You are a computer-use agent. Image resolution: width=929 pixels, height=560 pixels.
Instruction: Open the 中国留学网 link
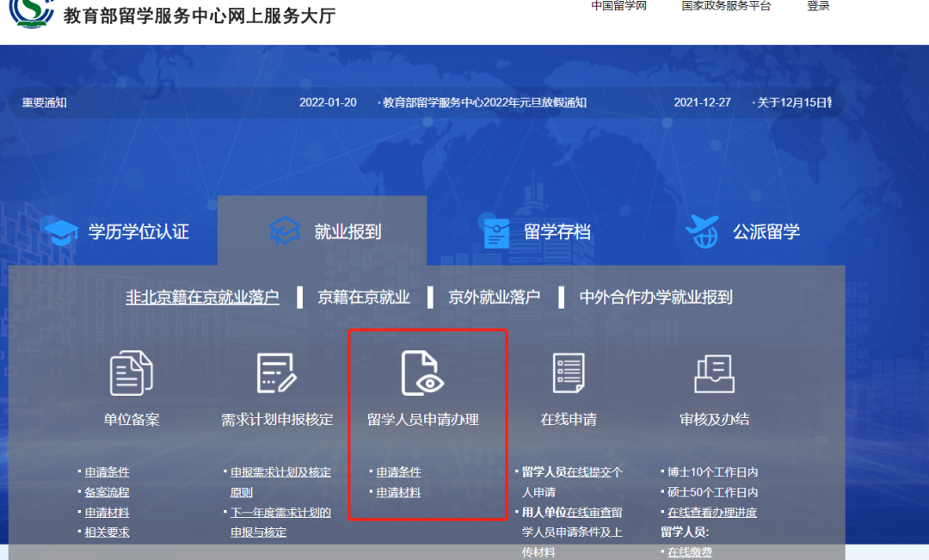(619, 6)
